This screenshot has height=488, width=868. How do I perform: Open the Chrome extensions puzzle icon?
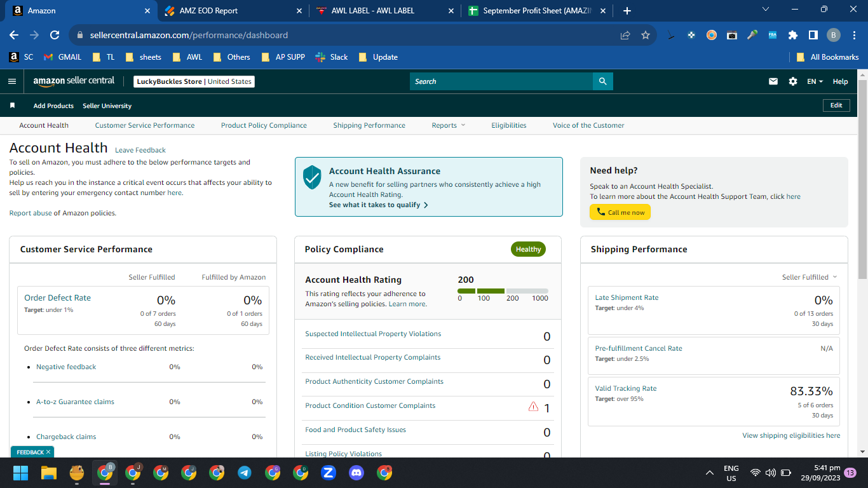[x=792, y=35]
